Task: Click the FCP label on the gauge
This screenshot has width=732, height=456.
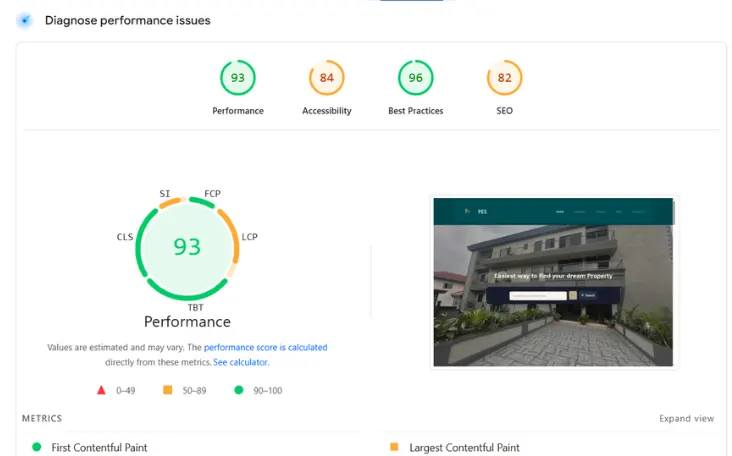Action: tap(212, 193)
